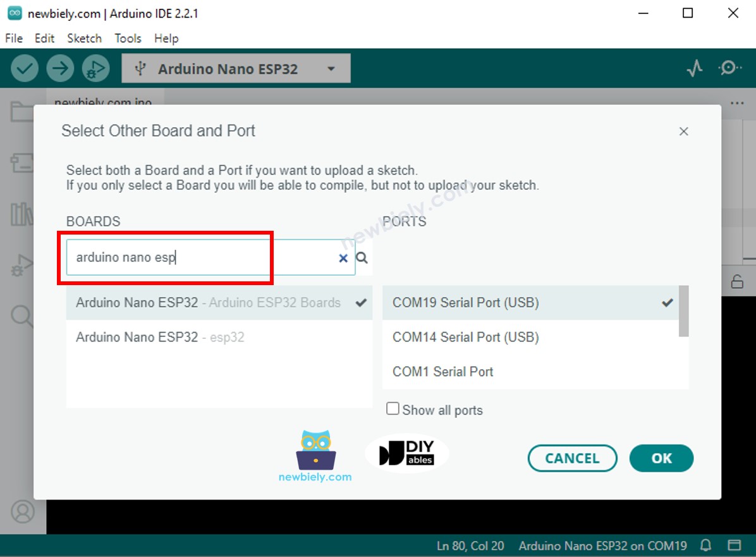Dismiss the dialog using CANCEL

click(x=572, y=458)
